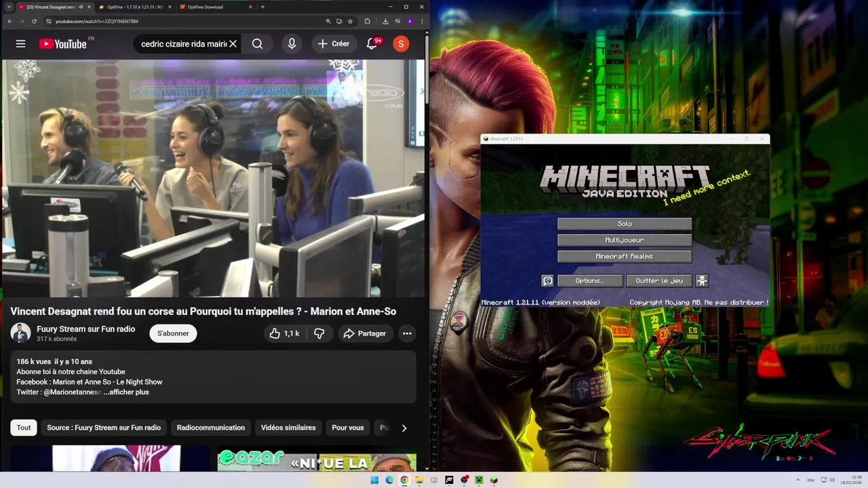Viewport: 868px width, 488px height.
Task: Open Minecraft language settings globe button
Action: coord(548,281)
